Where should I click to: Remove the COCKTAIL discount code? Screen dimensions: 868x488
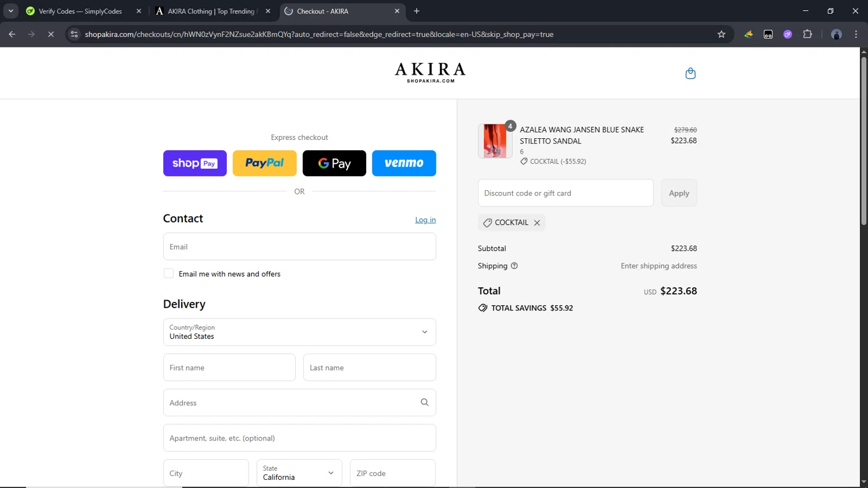(x=537, y=223)
